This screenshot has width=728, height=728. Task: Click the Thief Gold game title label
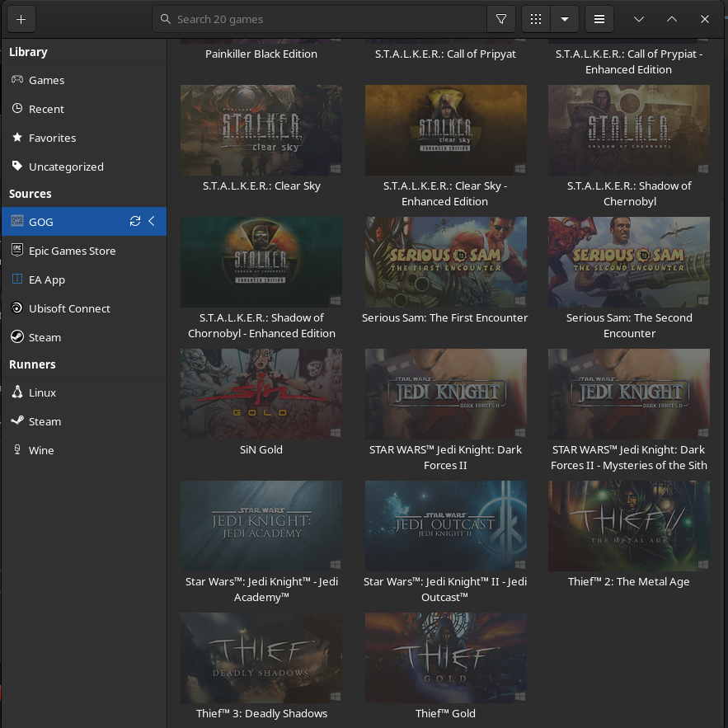click(445, 713)
